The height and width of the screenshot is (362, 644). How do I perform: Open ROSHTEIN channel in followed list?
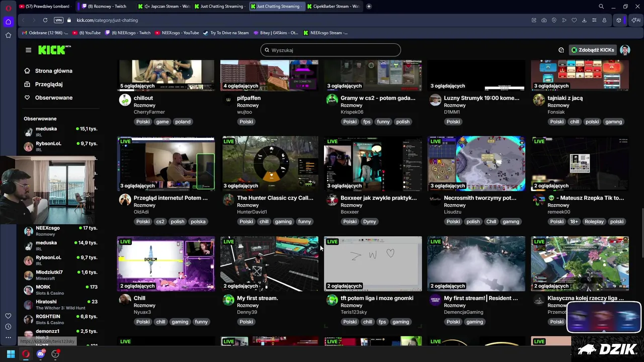60,319
